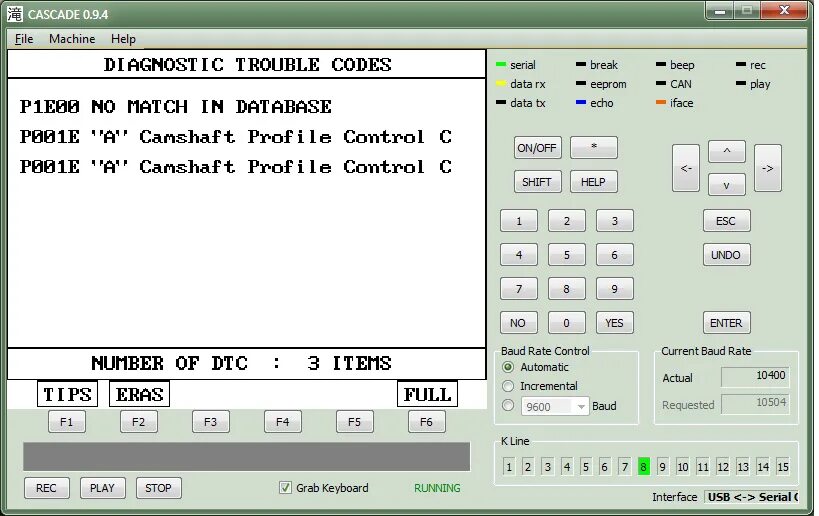Click the F3 function key button
This screenshot has width=819, height=516.
(211, 422)
